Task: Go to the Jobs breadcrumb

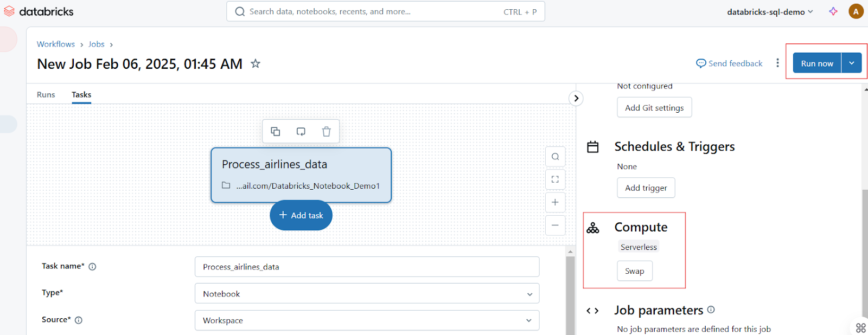Action: point(97,44)
